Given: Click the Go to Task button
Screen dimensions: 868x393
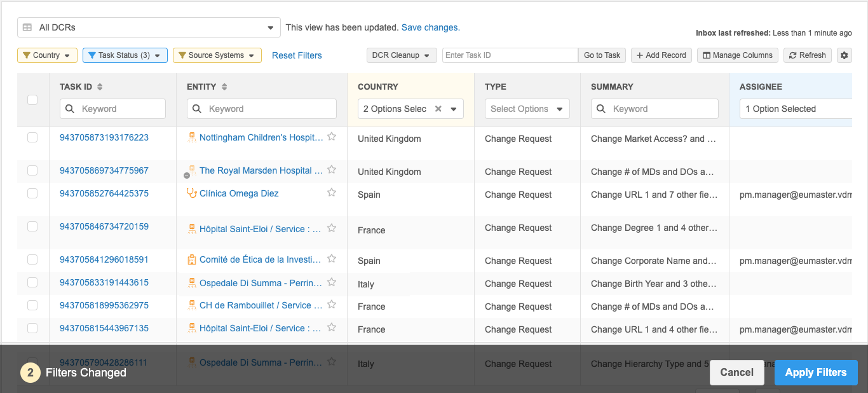Looking at the screenshot, I should pyautogui.click(x=602, y=55).
